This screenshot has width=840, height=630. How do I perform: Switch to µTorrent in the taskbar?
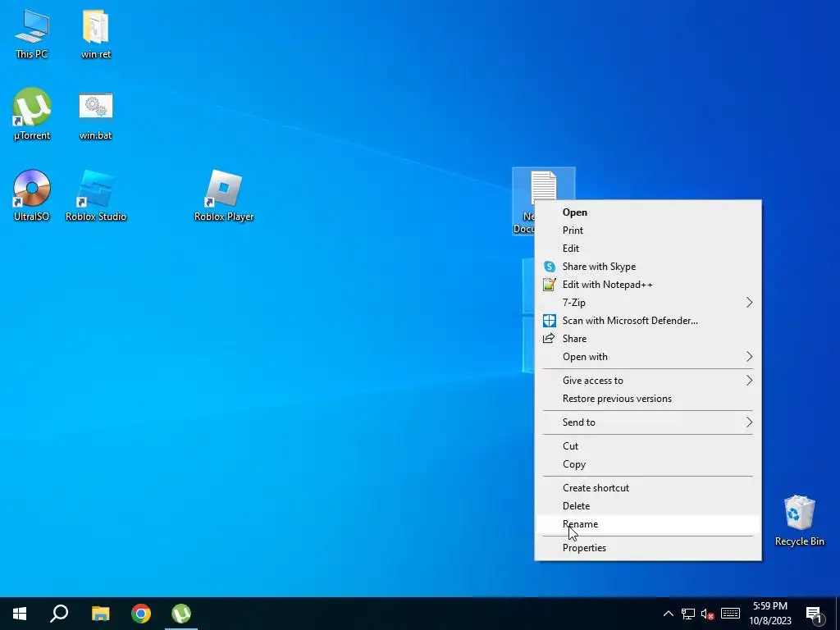click(181, 614)
